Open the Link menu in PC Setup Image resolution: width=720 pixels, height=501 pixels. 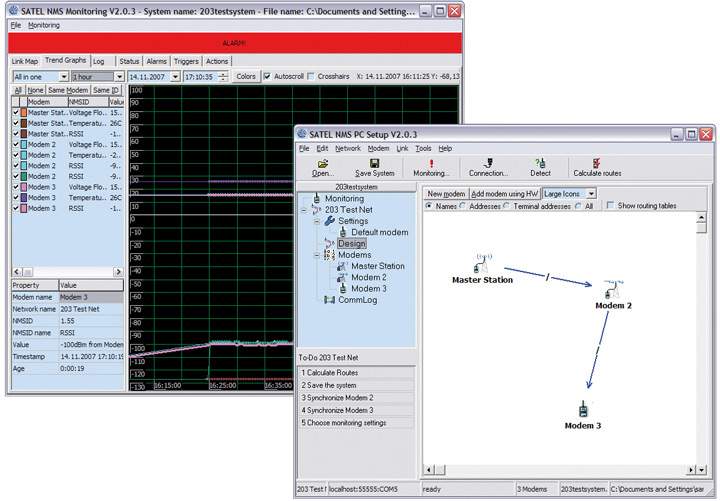click(x=402, y=148)
